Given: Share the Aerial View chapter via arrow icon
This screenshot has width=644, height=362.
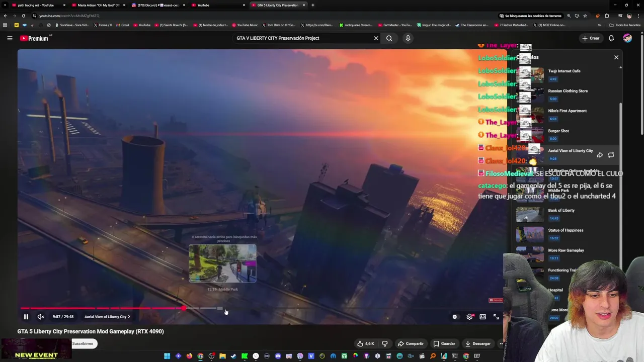Looking at the screenshot, I should coord(600,155).
